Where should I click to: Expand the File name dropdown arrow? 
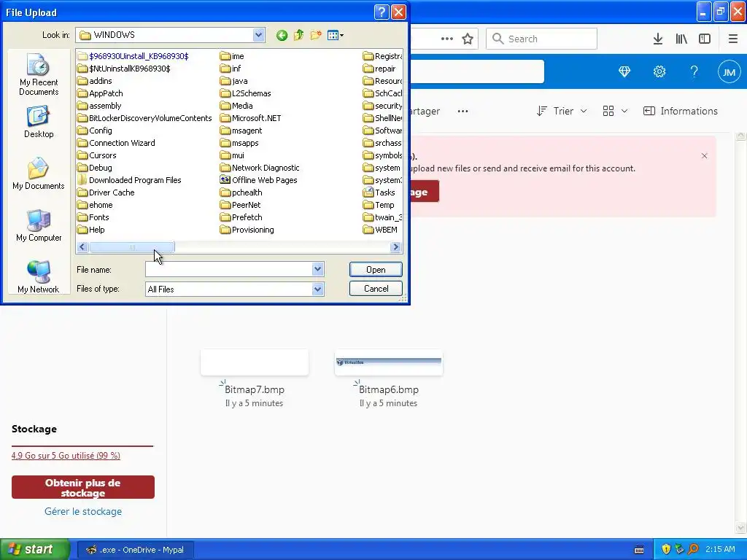click(x=318, y=270)
